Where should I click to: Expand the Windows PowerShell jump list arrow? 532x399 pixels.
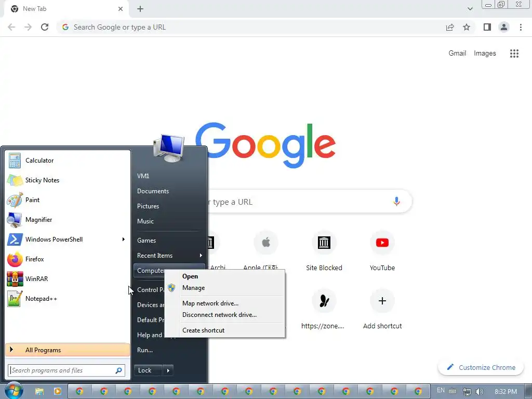(124, 239)
